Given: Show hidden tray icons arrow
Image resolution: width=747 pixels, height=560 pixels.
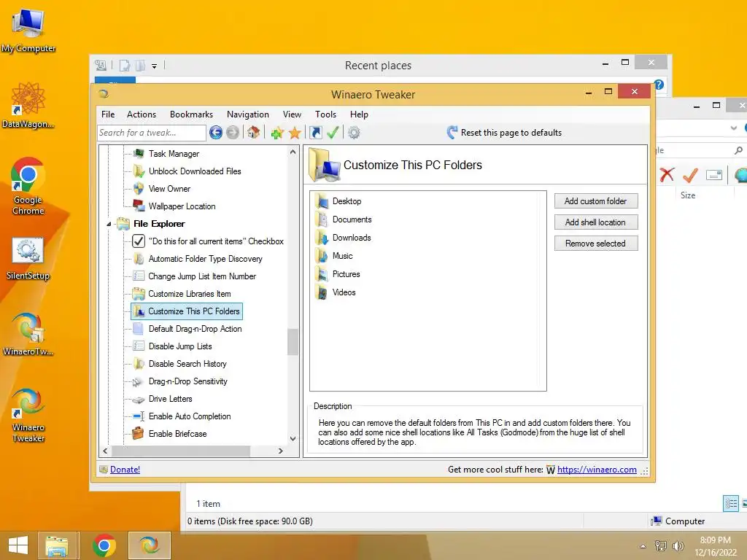Looking at the screenshot, I should (643, 546).
